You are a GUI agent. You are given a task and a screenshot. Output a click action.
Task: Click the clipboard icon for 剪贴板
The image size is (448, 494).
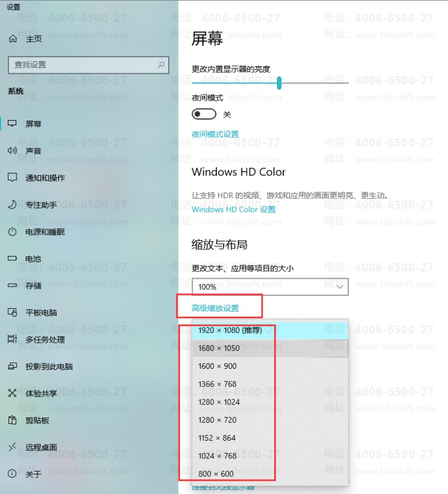coord(12,420)
